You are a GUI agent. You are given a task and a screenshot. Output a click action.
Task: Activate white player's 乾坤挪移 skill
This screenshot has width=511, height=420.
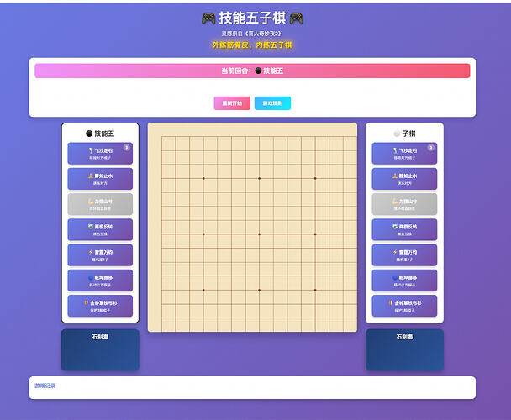click(404, 281)
